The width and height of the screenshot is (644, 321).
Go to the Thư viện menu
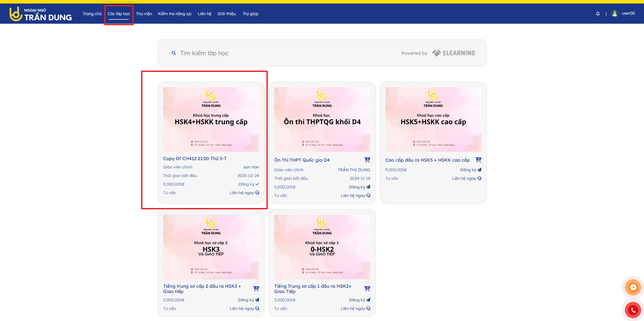[144, 14]
